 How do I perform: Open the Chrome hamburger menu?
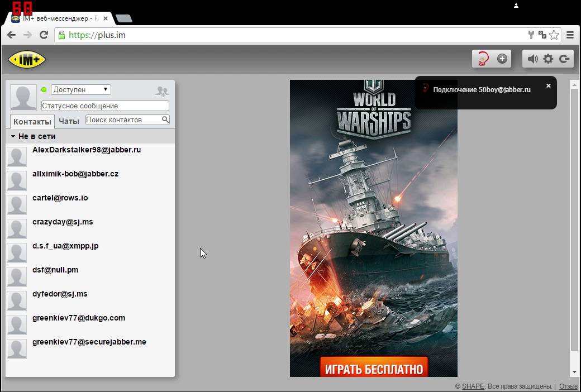point(570,35)
